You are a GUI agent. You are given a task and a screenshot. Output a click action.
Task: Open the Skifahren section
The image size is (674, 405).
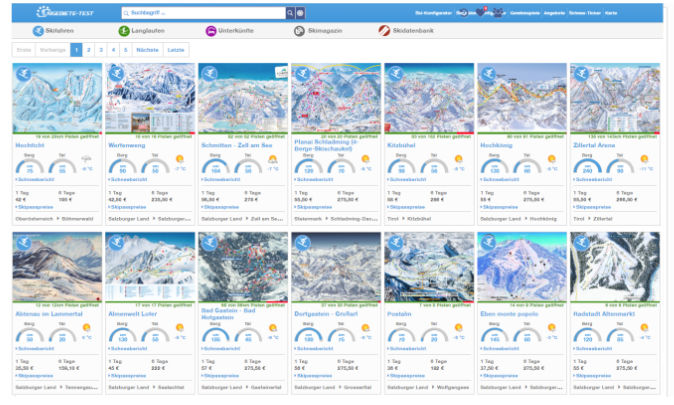[53, 31]
